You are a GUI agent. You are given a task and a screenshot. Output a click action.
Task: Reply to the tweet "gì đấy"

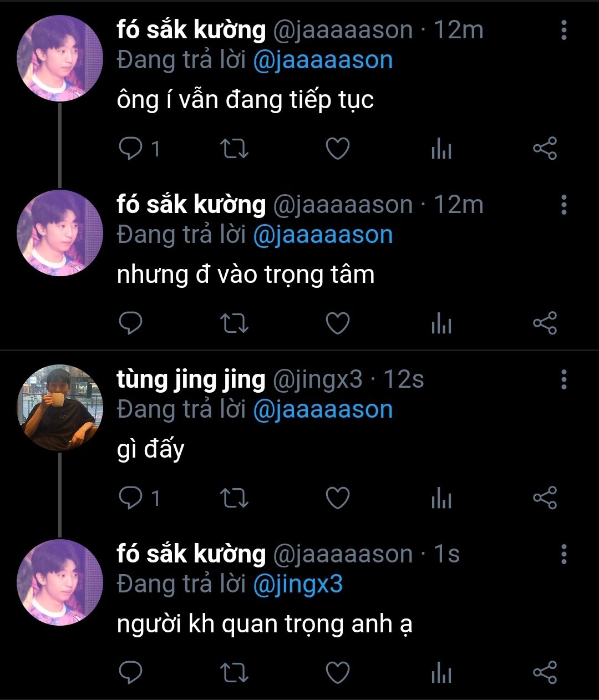pos(131,498)
